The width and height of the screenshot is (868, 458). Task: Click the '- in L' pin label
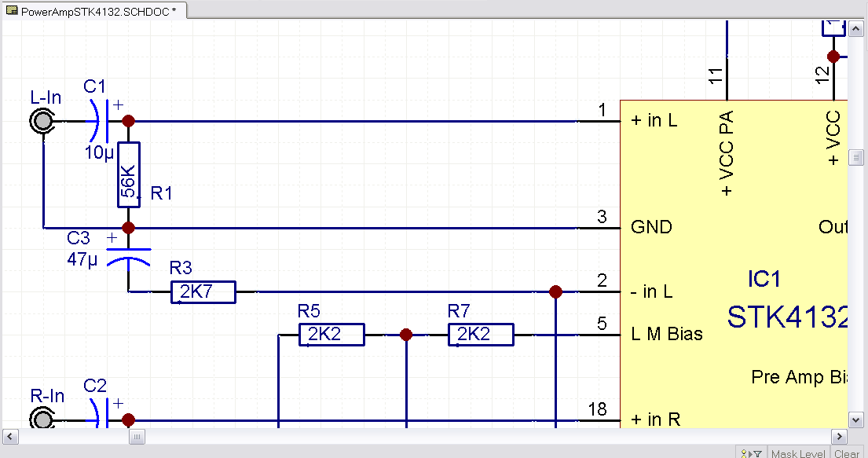pyautogui.click(x=651, y=291)
